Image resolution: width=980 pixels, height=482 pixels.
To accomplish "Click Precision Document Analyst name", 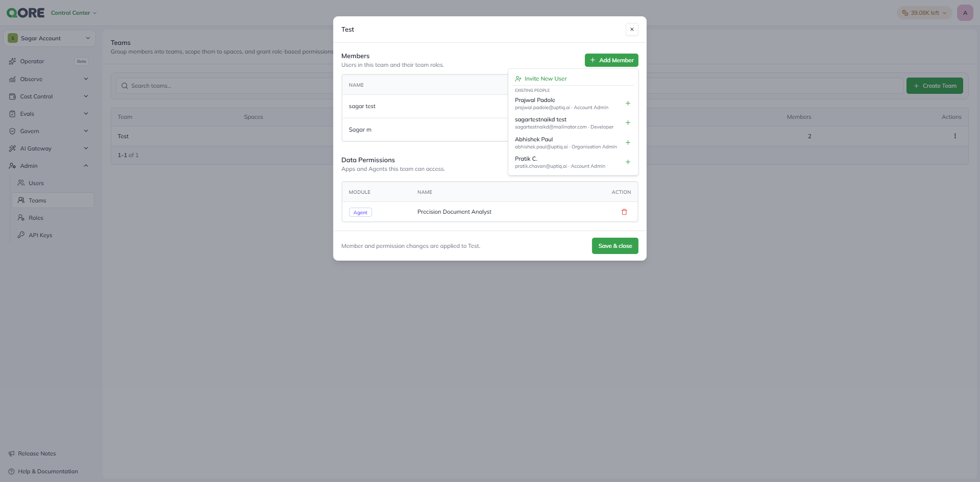I will tap(454, 212).
